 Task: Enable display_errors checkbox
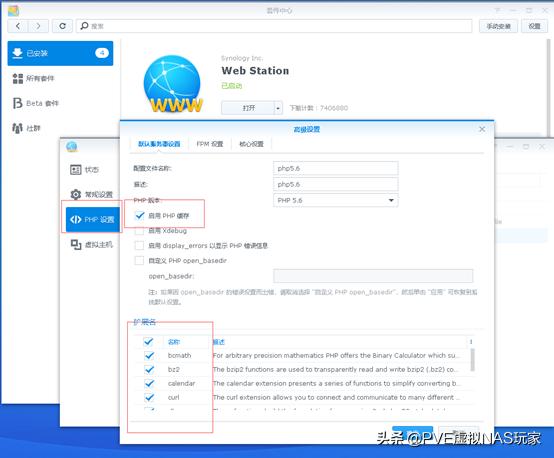click(x=140, y=246)
